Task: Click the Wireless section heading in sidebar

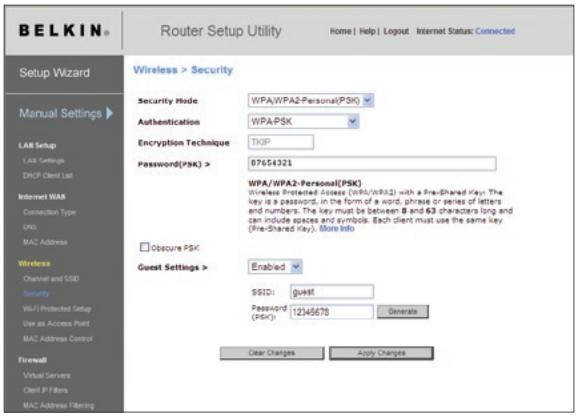Action: click(x=34, y=263)
